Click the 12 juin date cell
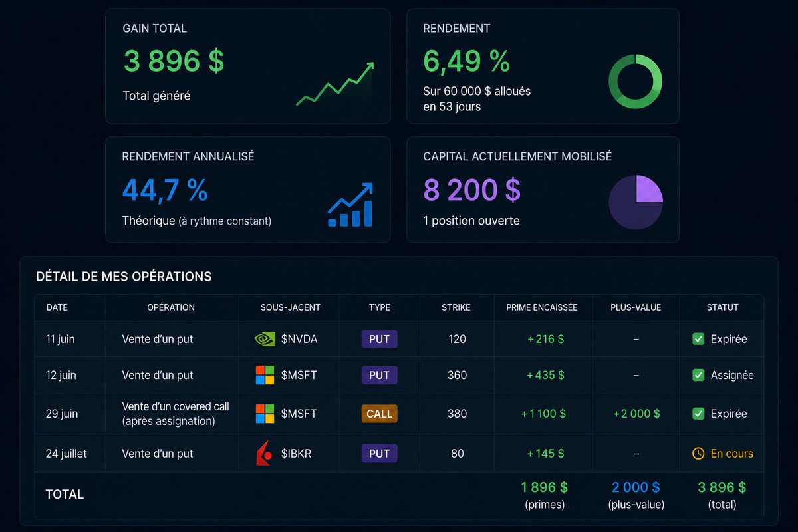Viewport: 798px width, 532px height. (x=61, y=375)
